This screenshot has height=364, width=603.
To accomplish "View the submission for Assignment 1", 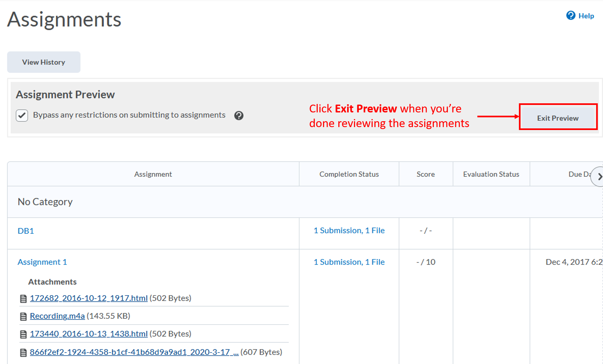I will click(x=349, y=262).
